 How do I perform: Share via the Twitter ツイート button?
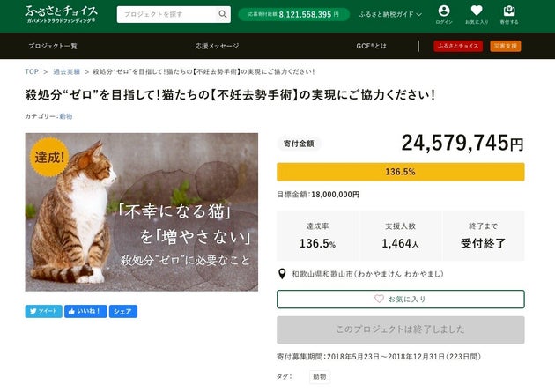(x=43, y=311)
